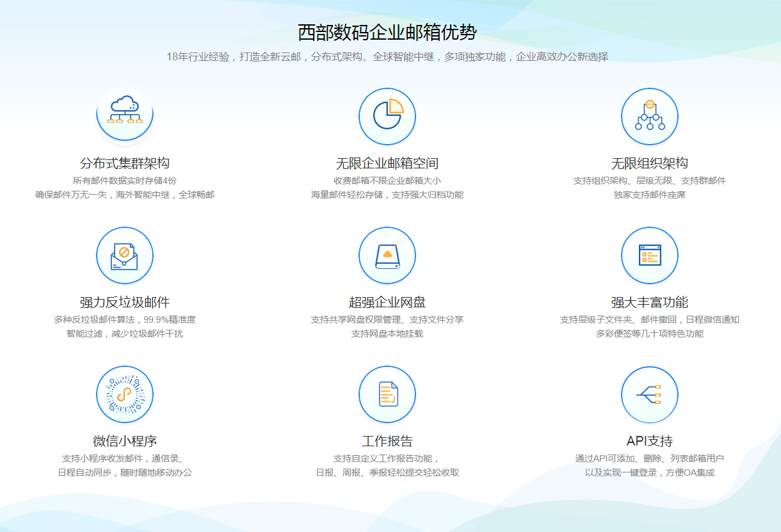
Task: Click the text 以及实现一键登录，方便OA集成
Action: (650, 472)
